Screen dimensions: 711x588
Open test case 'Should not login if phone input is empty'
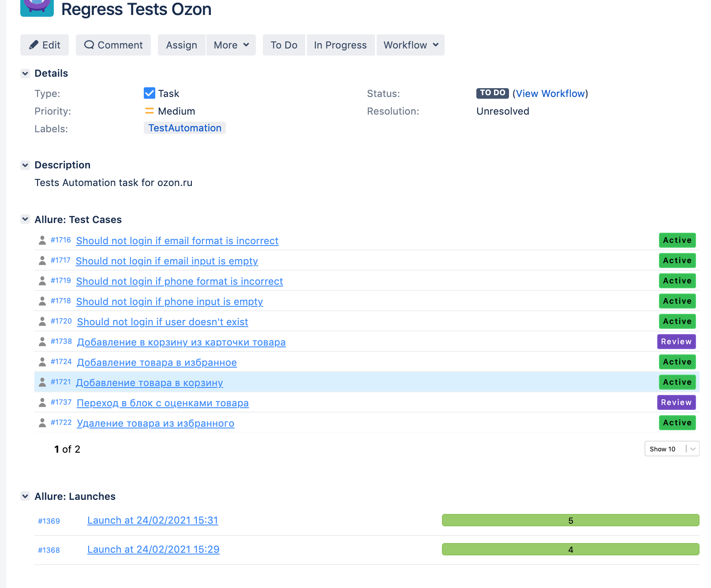pyautogui.click(x=169, y=301)
